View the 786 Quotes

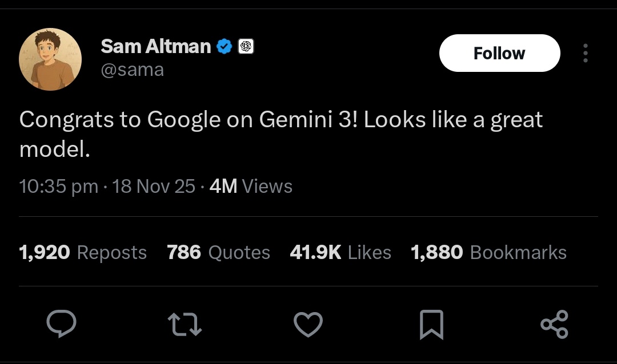[218, 252]
